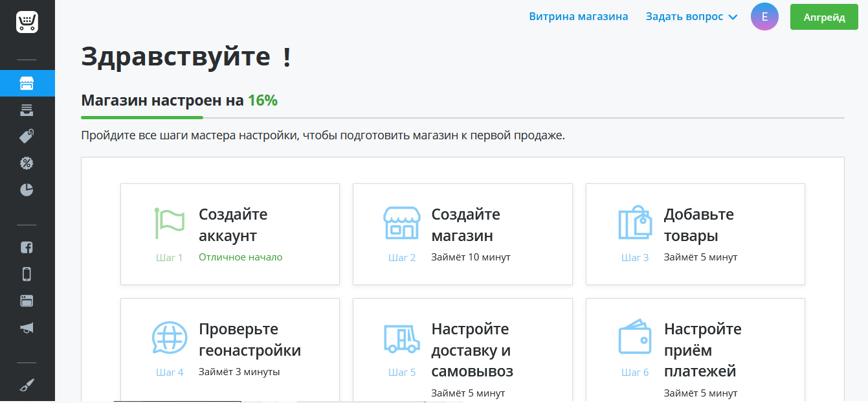Open the storefront dashboard icon in sidebar
The height and width of the screenshot is (403, 868).
point(27,84)
